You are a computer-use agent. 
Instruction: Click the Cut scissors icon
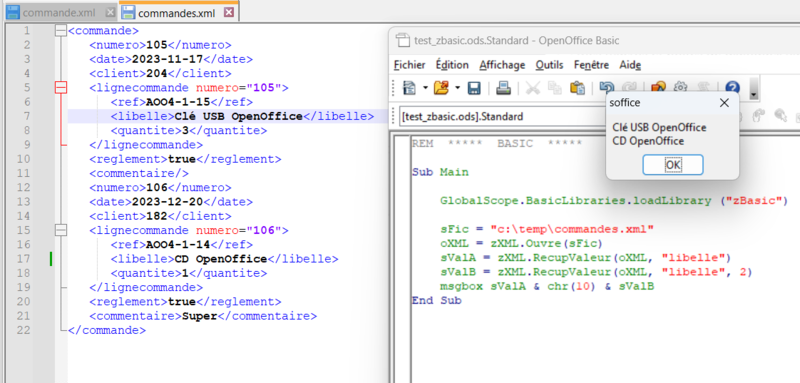[x=533, y=88]
